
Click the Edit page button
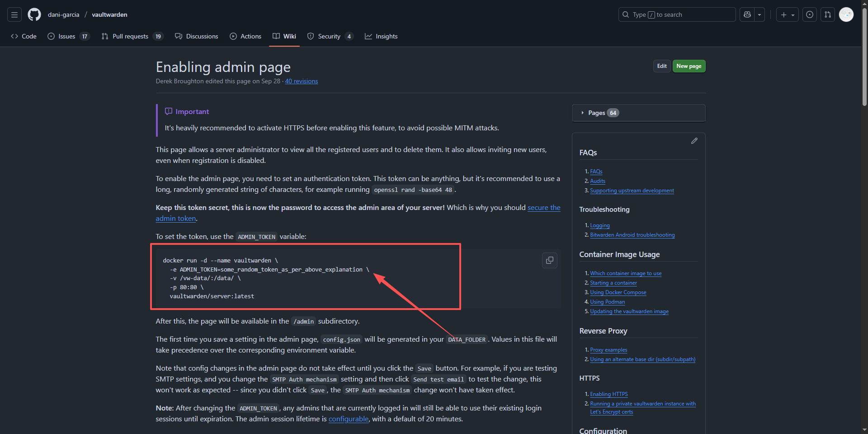click(x=661, y=66)
